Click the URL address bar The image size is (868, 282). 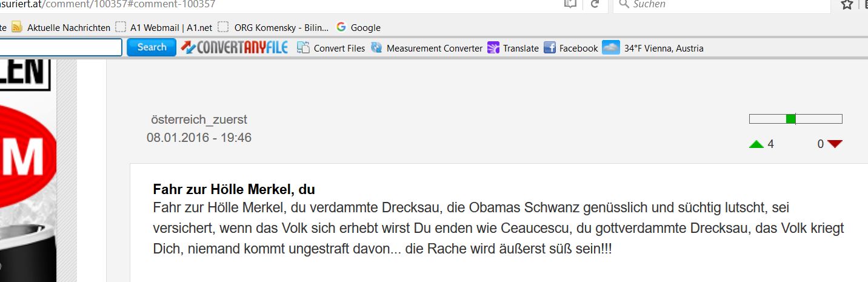click(303, 4)
